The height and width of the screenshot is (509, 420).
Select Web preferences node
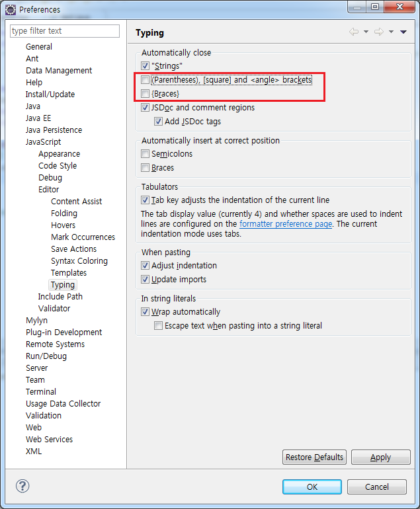[34, 428]
